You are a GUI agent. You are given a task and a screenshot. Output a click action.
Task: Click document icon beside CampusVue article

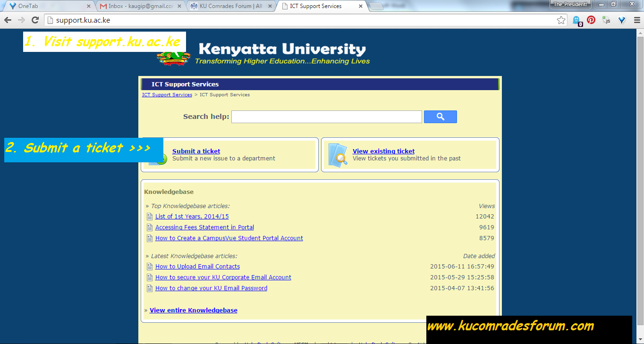click(150, 238)
